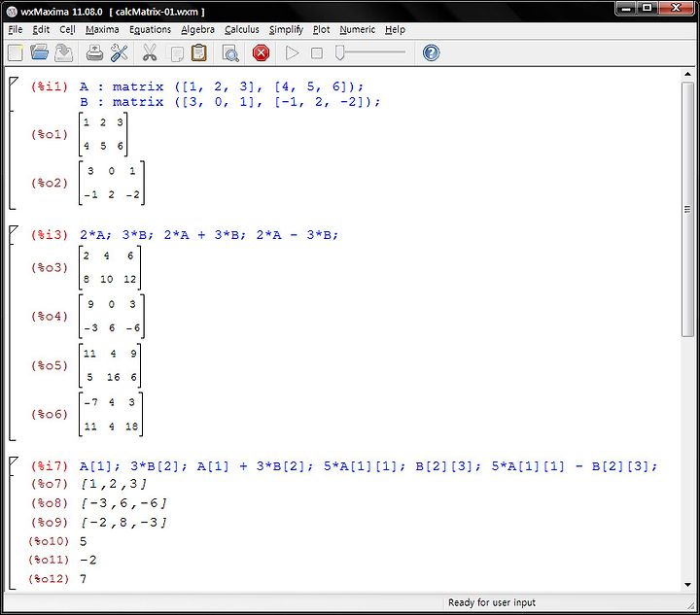This screenshot has width=700, height=615.
Task: Open the Edit menu
Action: point(41,29)
